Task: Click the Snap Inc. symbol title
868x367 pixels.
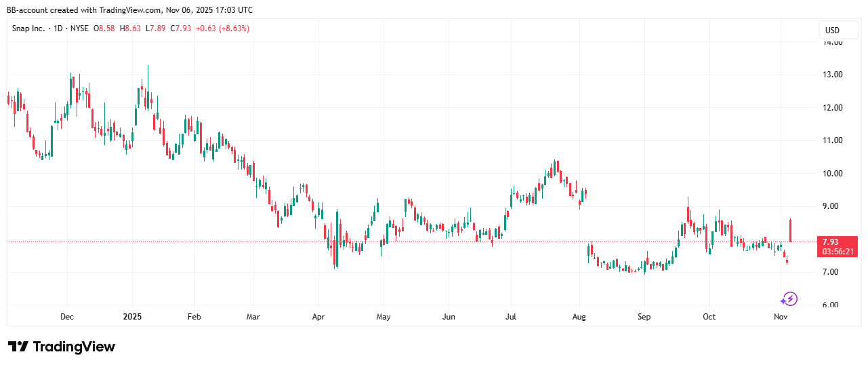Action: [x=34, y=28]
